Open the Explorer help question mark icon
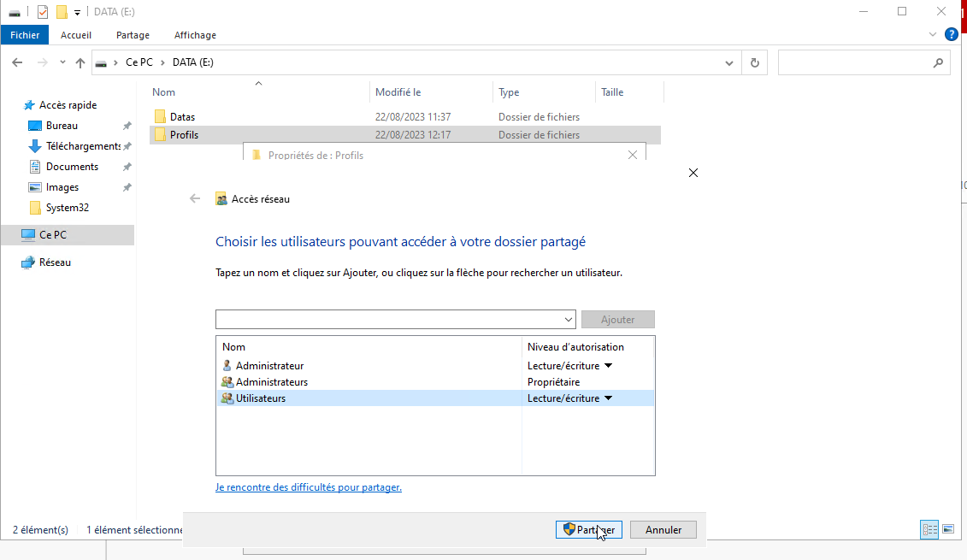967x560 pixels. point(951,34)
